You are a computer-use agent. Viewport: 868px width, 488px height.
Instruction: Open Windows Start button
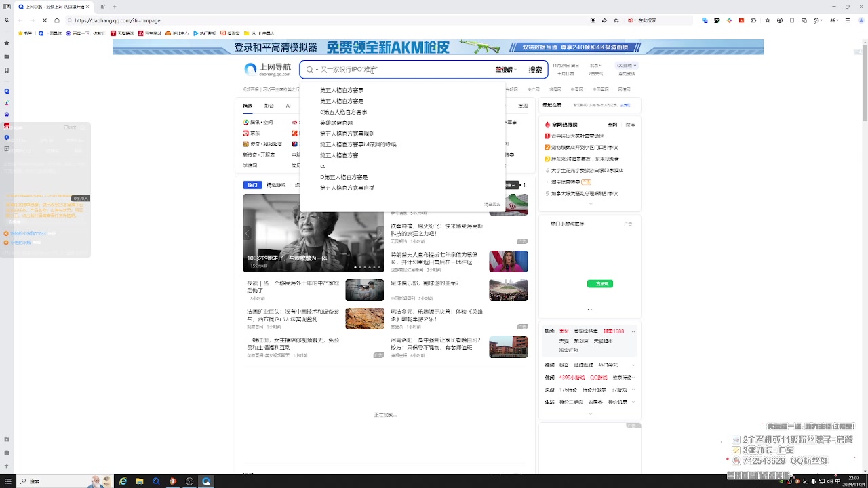point(7,481)
